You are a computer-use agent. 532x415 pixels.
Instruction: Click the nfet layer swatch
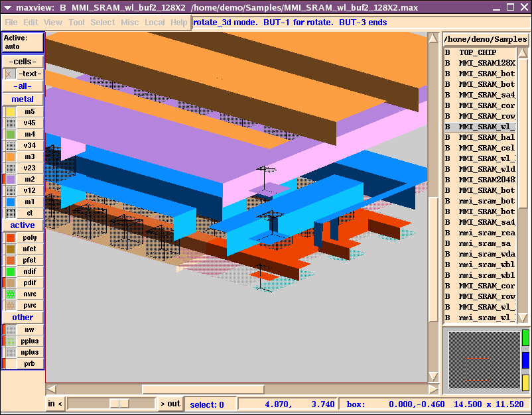tap(11, 249)
